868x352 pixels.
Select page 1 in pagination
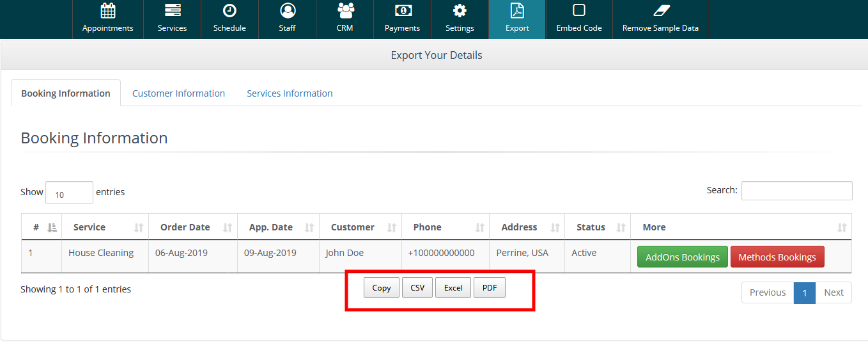pos(805,292)
